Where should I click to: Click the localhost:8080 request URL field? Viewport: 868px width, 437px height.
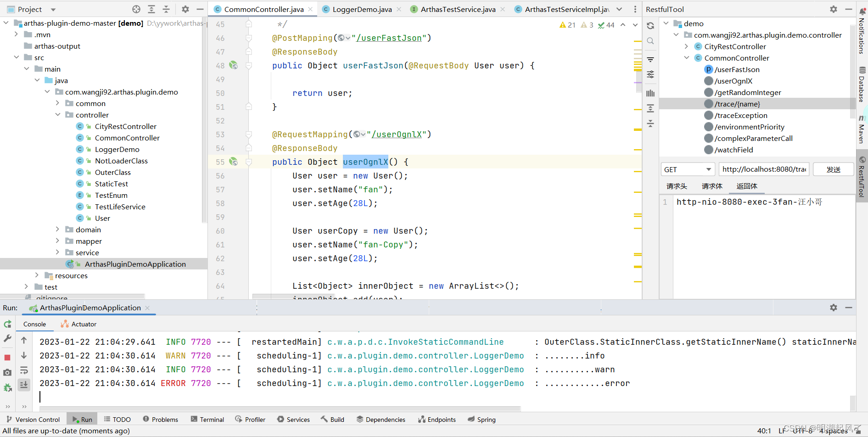coord(763,169)
